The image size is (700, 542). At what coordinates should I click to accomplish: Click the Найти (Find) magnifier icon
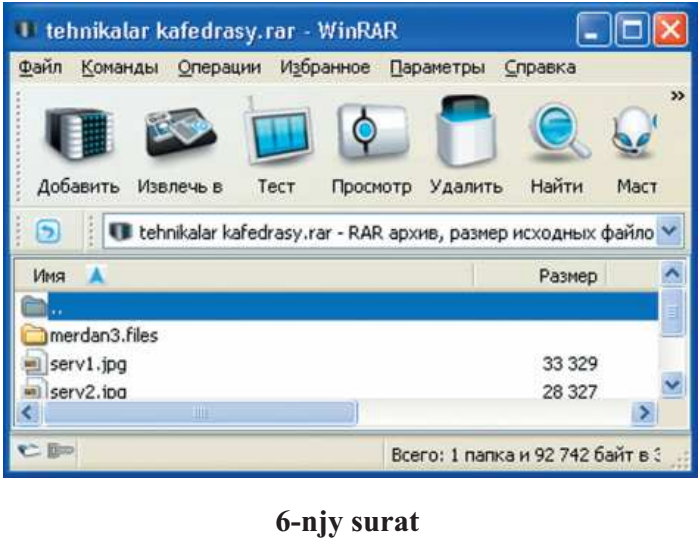pyautogui.click(x=559, y=130)
